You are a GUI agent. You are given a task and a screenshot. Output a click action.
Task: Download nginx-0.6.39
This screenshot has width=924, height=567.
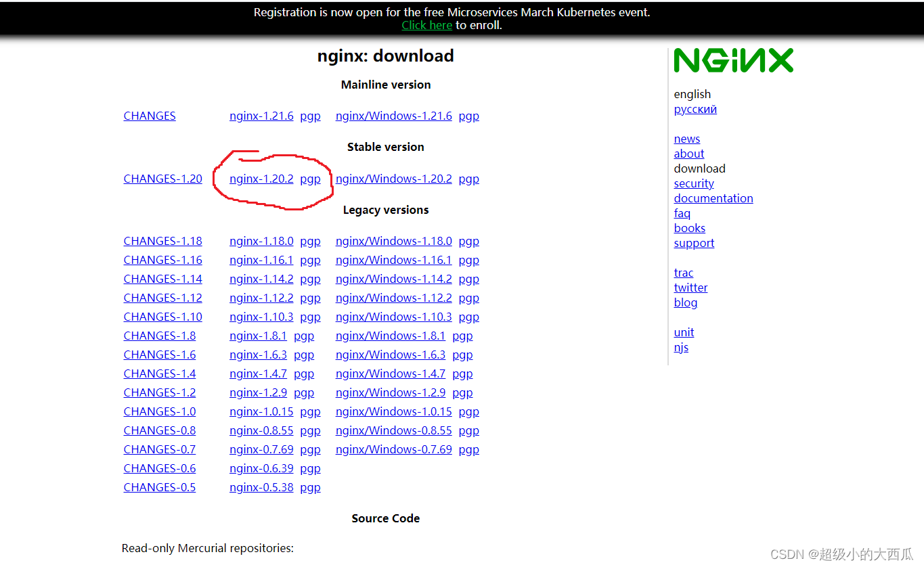tap(261, 468)
